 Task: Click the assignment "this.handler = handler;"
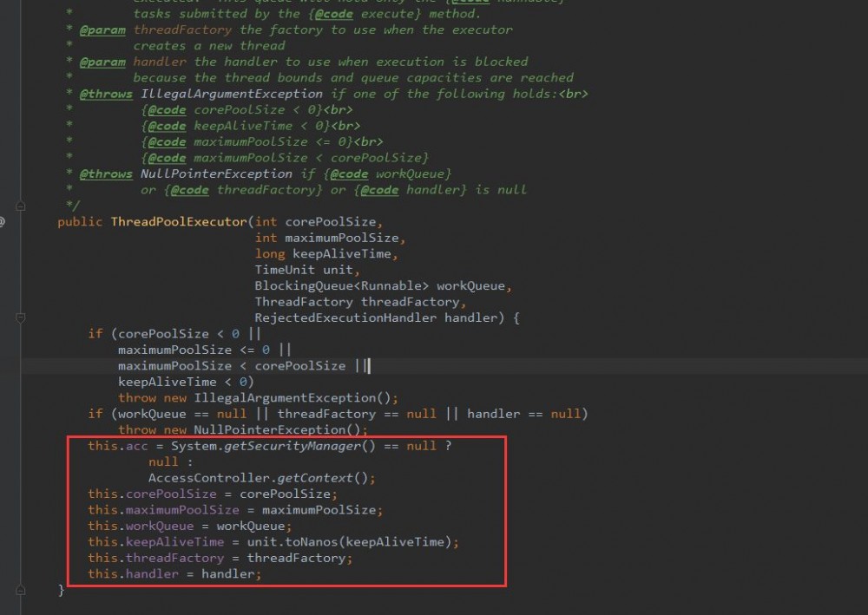click(174, 574)
